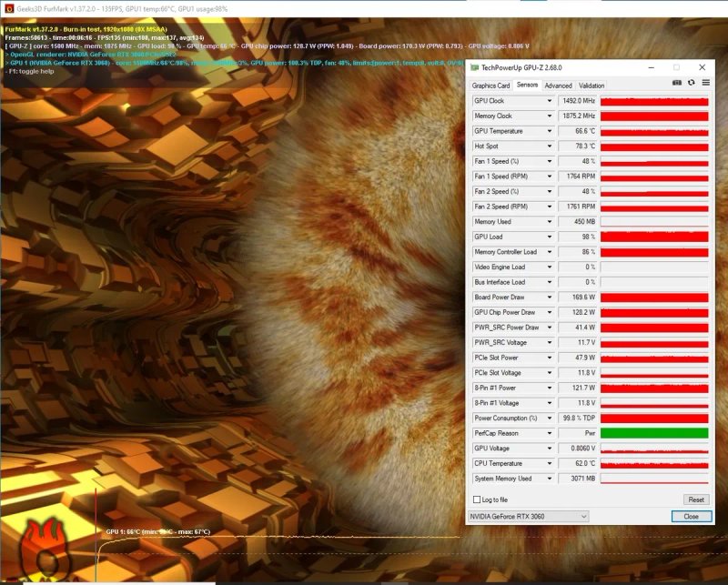Click the Pwr PerfCap Reason value
The width and height of the screenshot is (728, 585).
coord(578,433)
